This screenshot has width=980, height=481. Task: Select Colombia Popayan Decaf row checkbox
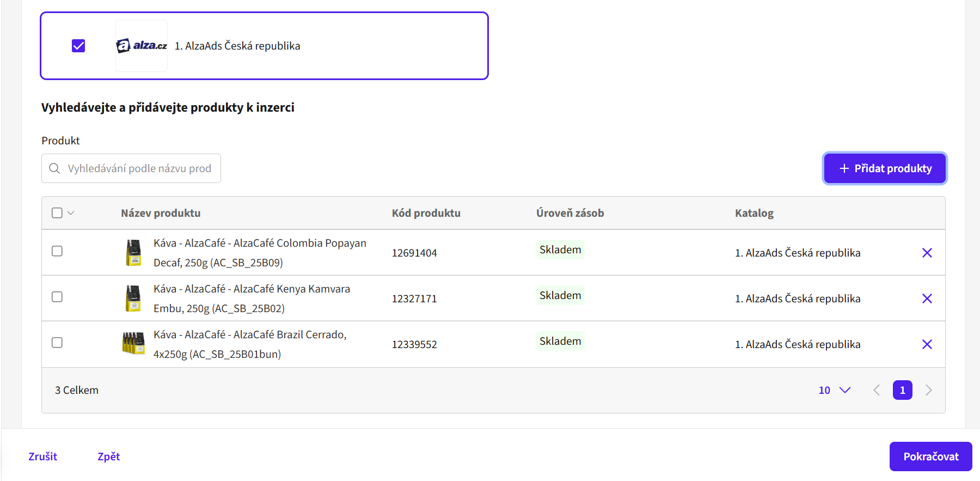tap(57, 251)
